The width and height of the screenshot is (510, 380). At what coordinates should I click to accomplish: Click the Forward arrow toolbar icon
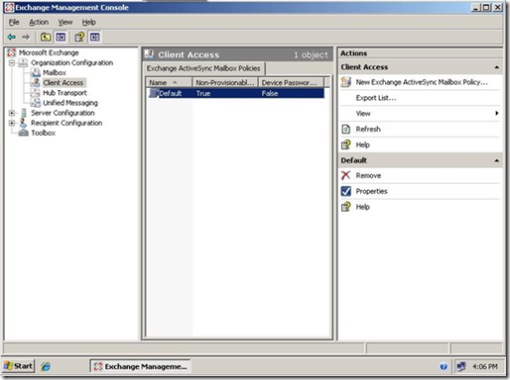pos(26,37)
